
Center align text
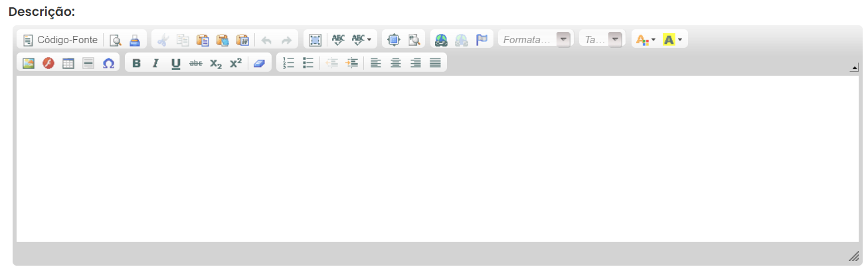tap(396, 63)
